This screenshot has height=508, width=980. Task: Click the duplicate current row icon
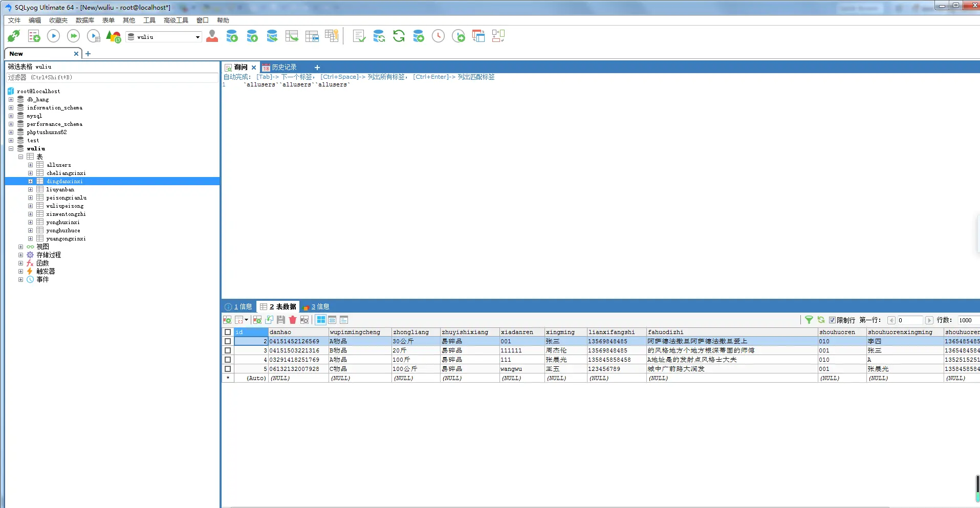pos(269,320)
